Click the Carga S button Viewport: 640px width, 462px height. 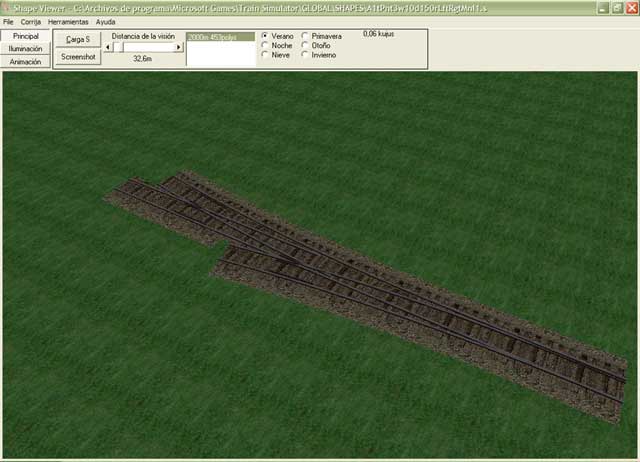[78, 39]
